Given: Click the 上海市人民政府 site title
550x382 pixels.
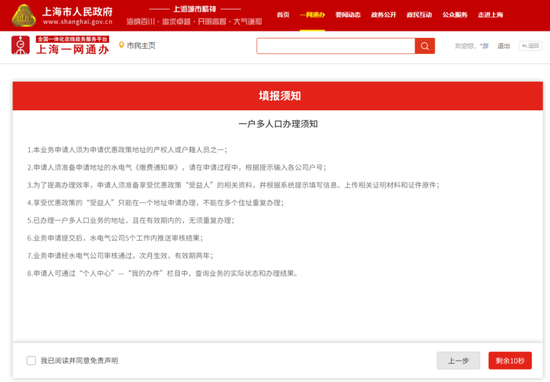Looking at the screenshot, I should (78, 12).
